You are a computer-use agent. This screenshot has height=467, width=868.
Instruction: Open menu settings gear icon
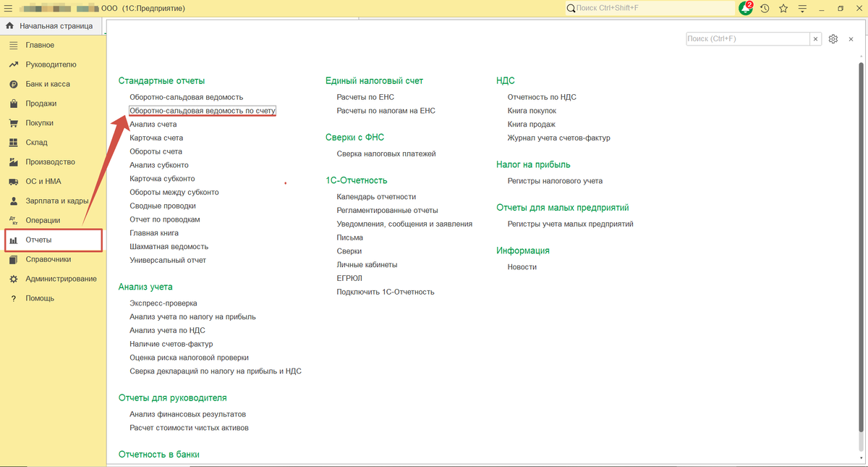[833, 39]
